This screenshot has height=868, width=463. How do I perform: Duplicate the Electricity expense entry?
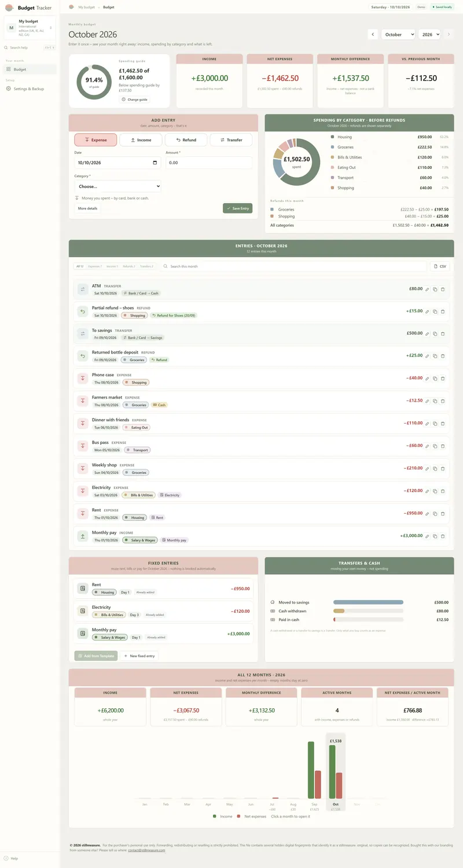click(435, 491)
